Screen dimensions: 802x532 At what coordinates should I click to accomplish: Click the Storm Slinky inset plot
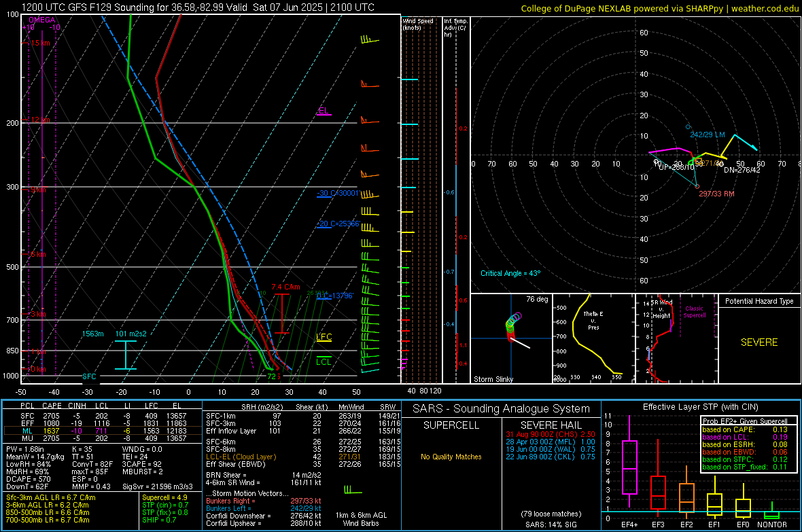511,338
